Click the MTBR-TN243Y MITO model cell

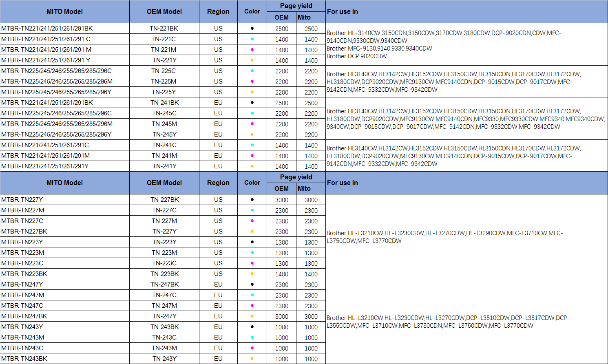[x=65, y=327]
